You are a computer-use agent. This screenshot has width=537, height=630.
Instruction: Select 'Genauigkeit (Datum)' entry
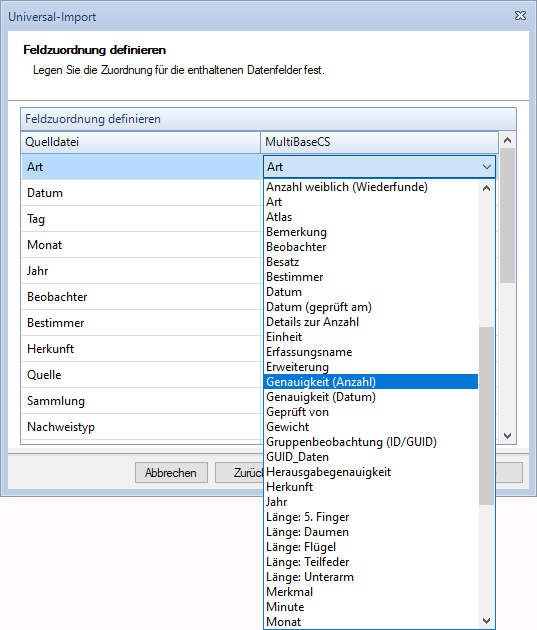coord(371,397)
